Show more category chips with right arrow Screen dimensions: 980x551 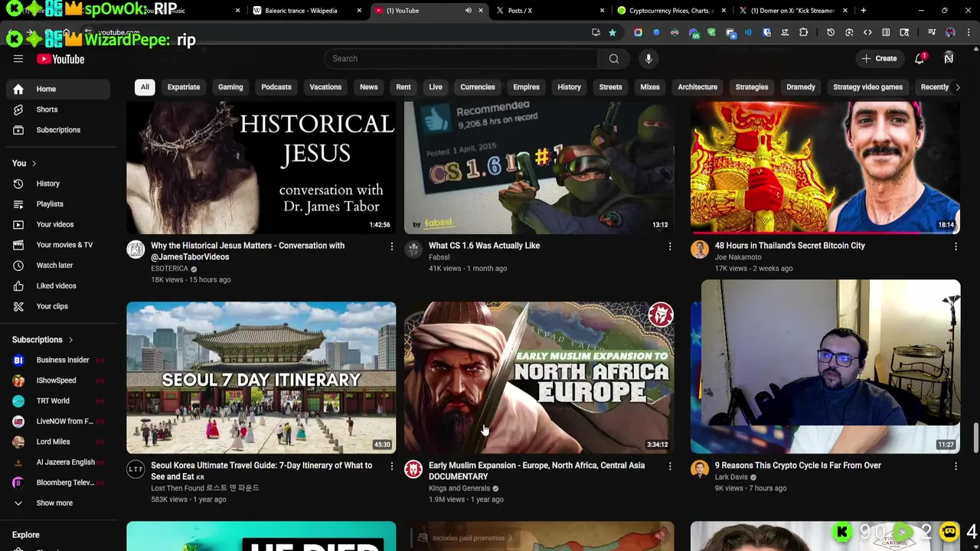(x=957, y=87)
